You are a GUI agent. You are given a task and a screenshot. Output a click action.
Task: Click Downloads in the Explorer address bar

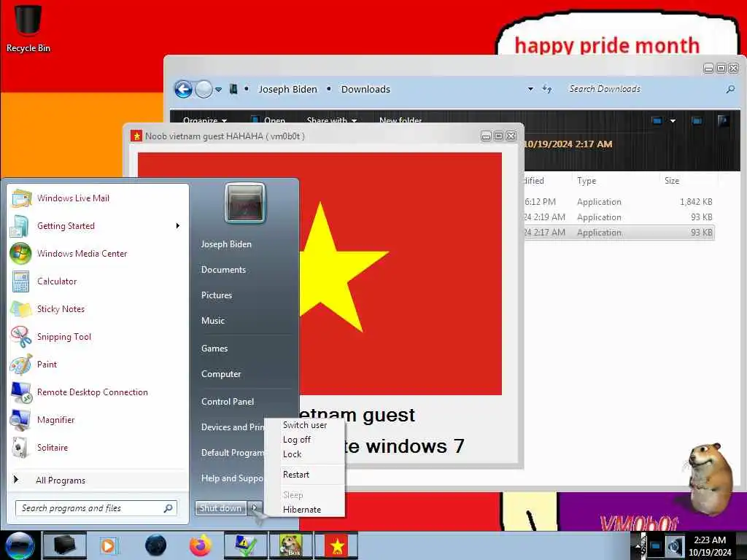pos(365,89)
